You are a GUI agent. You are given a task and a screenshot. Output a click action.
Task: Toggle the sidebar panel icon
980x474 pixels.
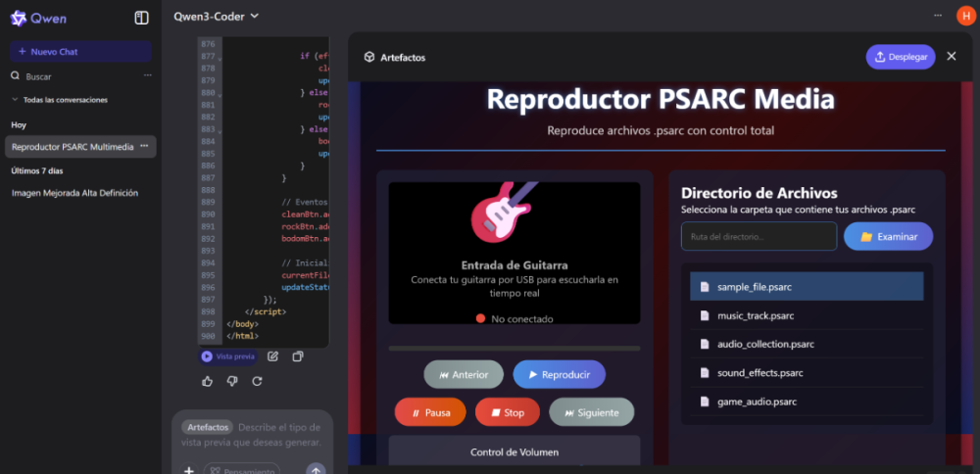[x=142, y=18]
